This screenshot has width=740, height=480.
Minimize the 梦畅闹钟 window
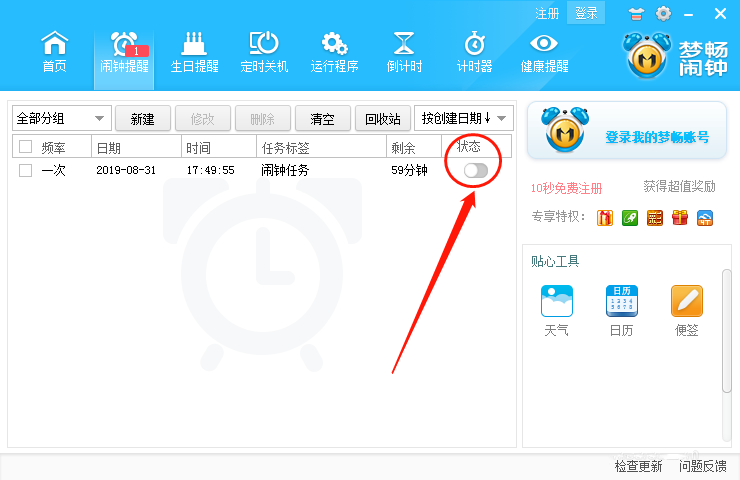click(689, 15)
